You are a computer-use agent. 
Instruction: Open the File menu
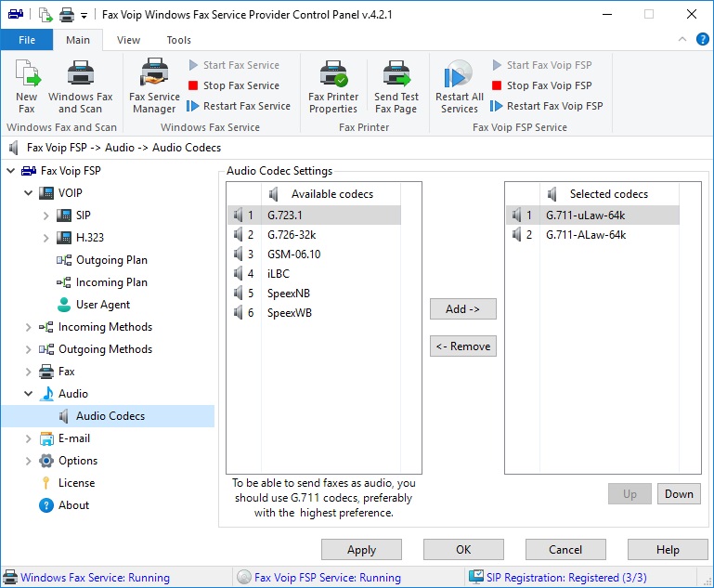pos(27,40)
